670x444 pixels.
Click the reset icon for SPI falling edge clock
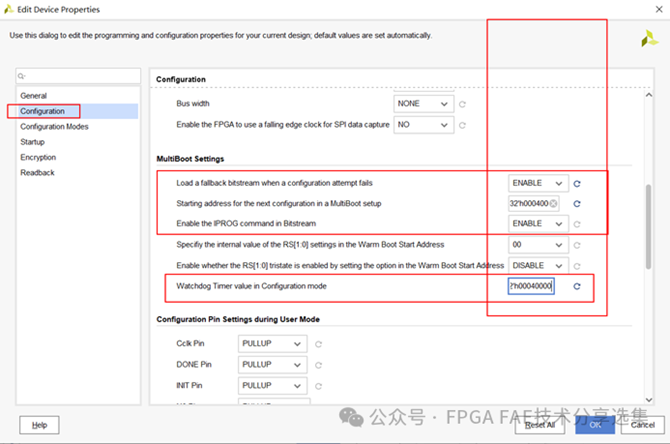click(462, 125)
